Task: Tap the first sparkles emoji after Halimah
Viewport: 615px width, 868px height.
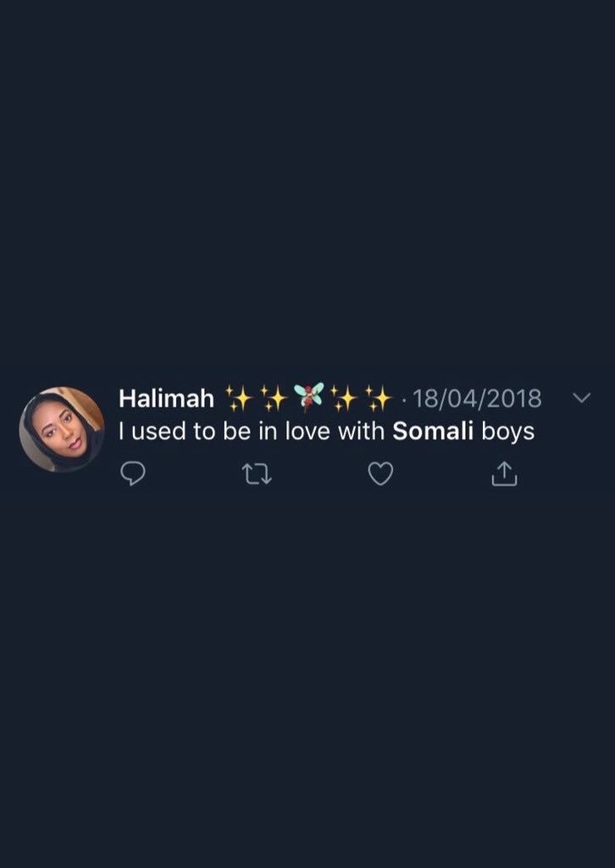Action: tap(239, 398)
